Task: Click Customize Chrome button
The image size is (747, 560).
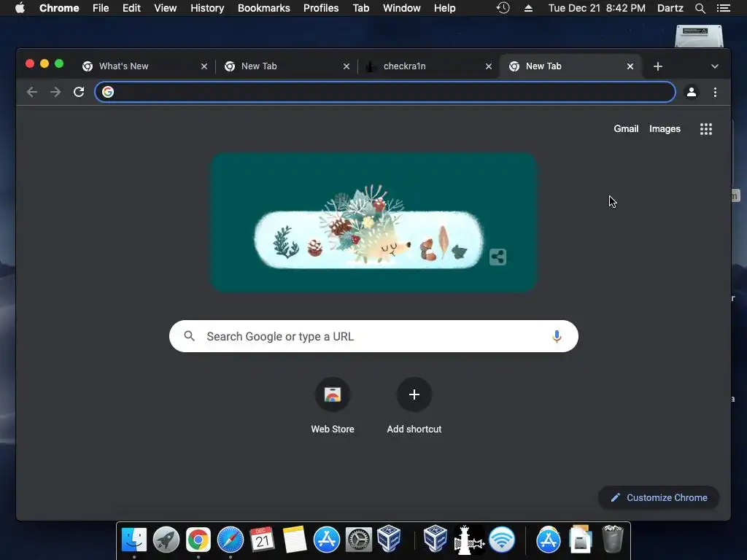Action: coord(659,497)
